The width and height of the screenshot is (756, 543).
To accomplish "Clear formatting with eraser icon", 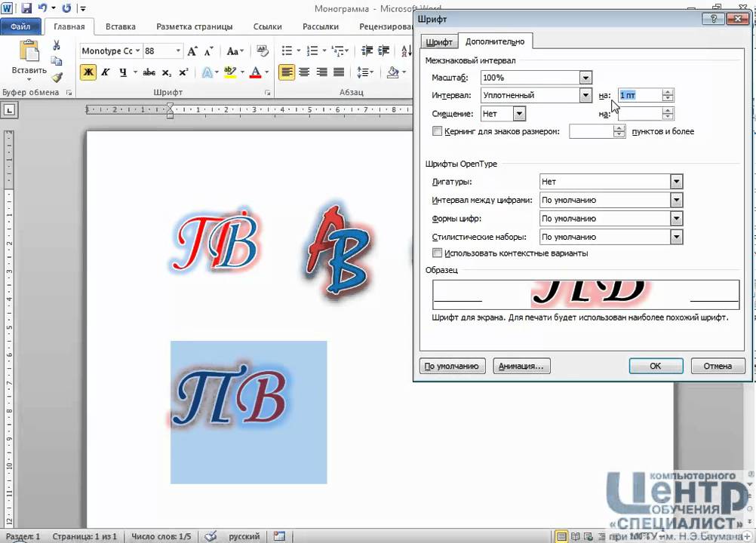I will 263,51.
